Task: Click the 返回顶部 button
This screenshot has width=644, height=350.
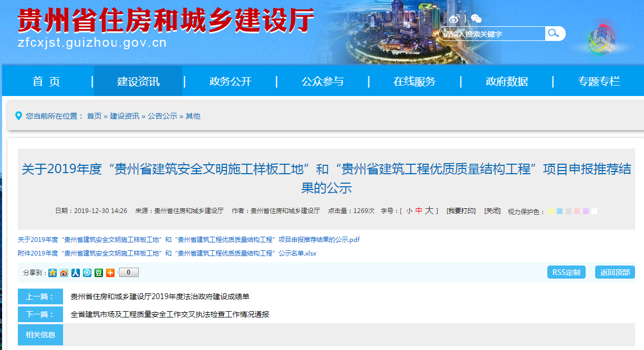Action: tap(615, 272)
